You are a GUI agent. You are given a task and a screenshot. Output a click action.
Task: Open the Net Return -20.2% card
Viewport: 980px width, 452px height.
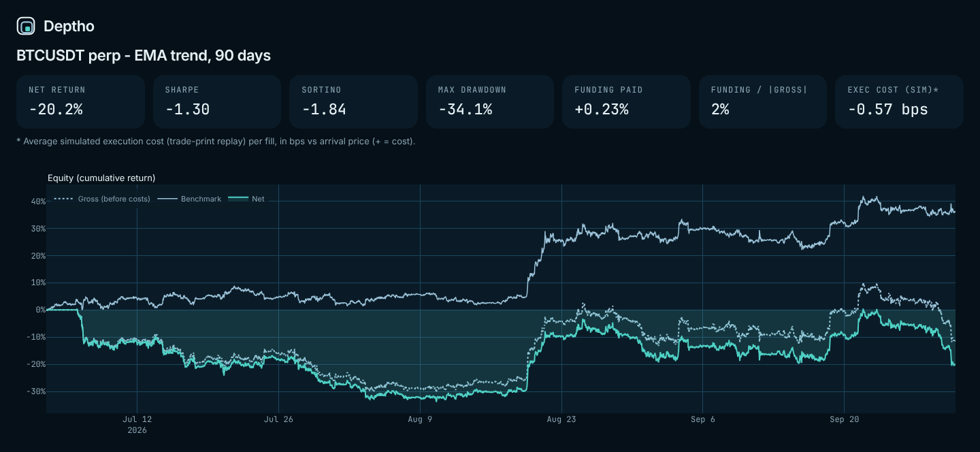(x=80, y=101)
